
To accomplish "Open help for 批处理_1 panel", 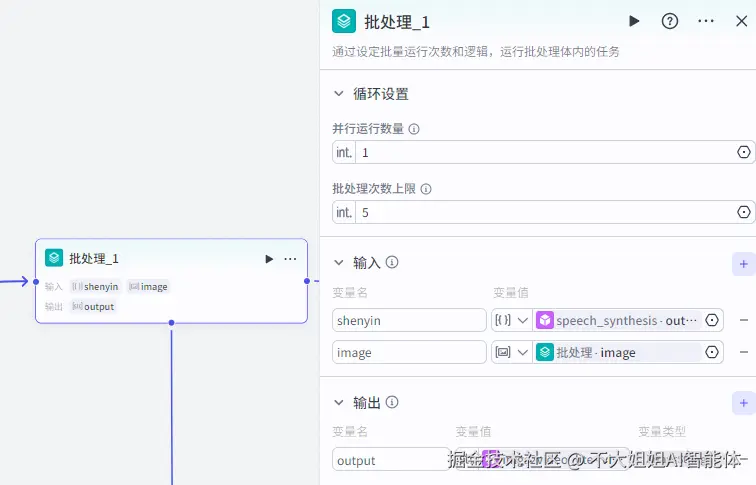I will (670, 21).
